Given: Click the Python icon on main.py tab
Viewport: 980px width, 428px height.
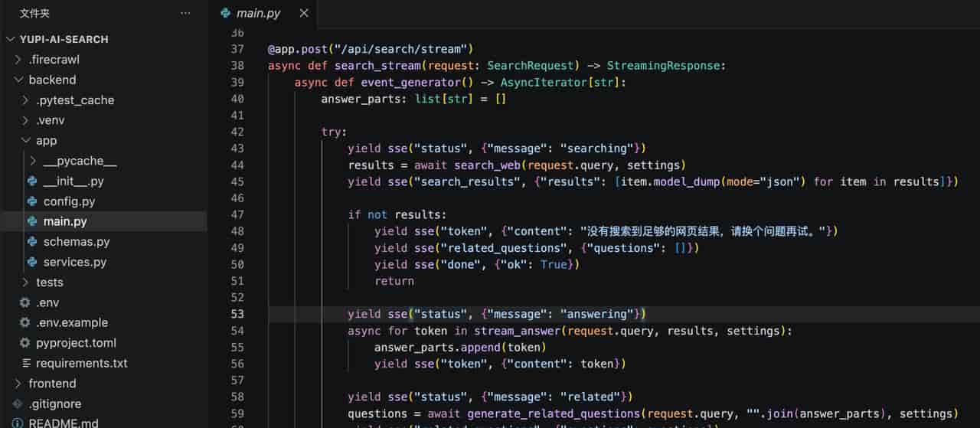Looking at the screenshot, I should (x=225, y=13).
